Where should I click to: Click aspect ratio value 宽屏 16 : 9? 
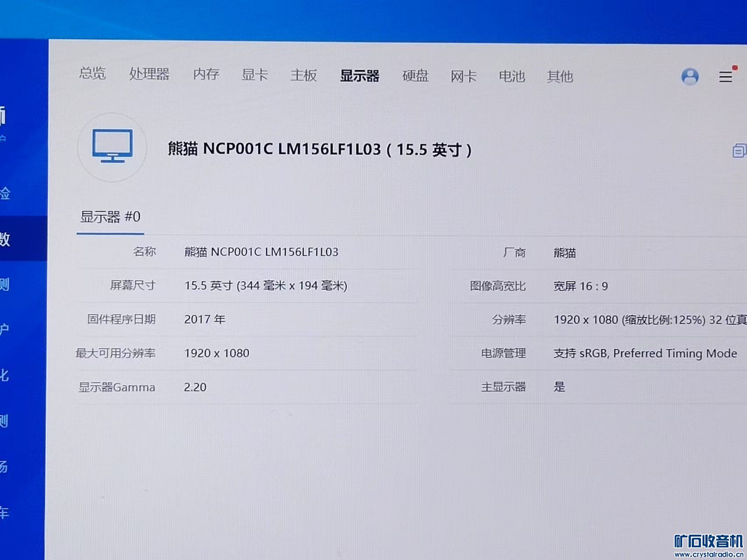coord(580,286)
